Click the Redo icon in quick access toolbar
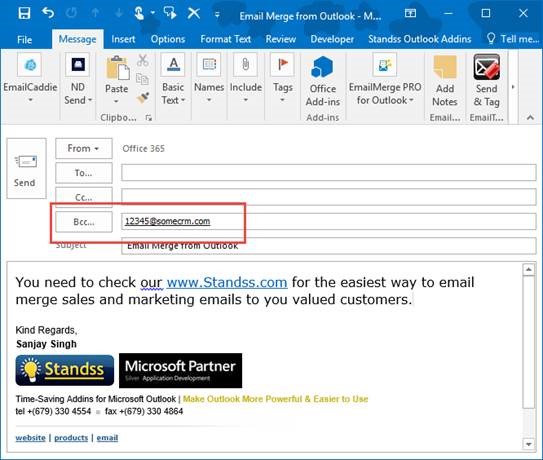 click(72, 13)
